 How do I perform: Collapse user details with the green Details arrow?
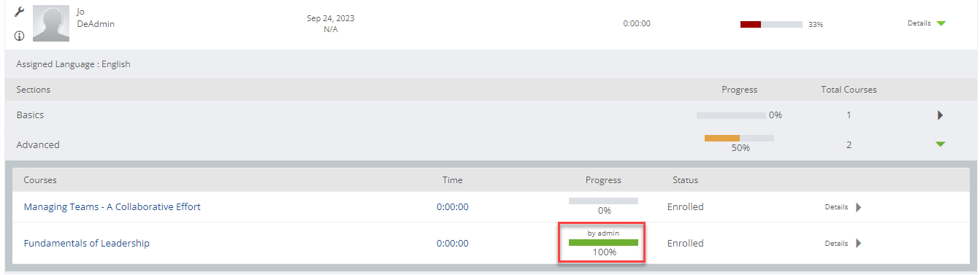point(941,23)
